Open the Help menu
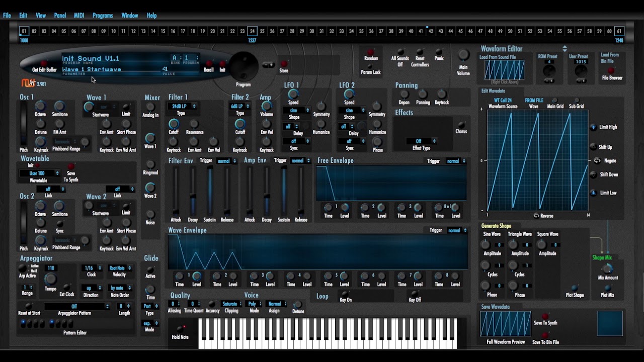The image size is (644, 362). pyautogui.click(x=151, y=16)
